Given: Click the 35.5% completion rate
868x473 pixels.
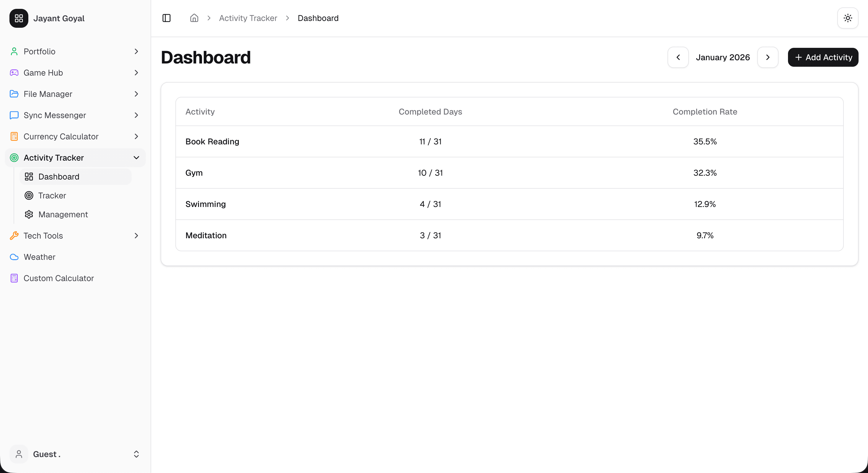Looking at the screenshot, I should click(x=705, y=141).
